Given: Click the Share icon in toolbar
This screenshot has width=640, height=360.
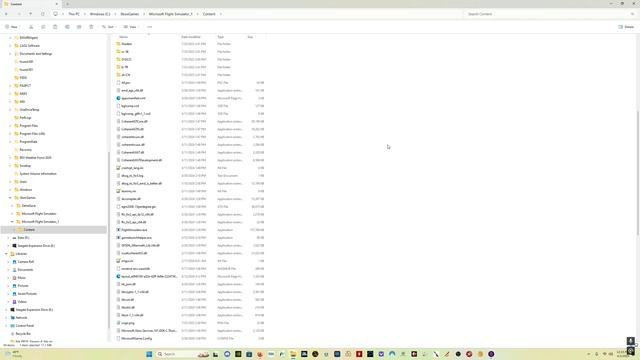Looking at the screenshot, I should [x=79, y=27].
